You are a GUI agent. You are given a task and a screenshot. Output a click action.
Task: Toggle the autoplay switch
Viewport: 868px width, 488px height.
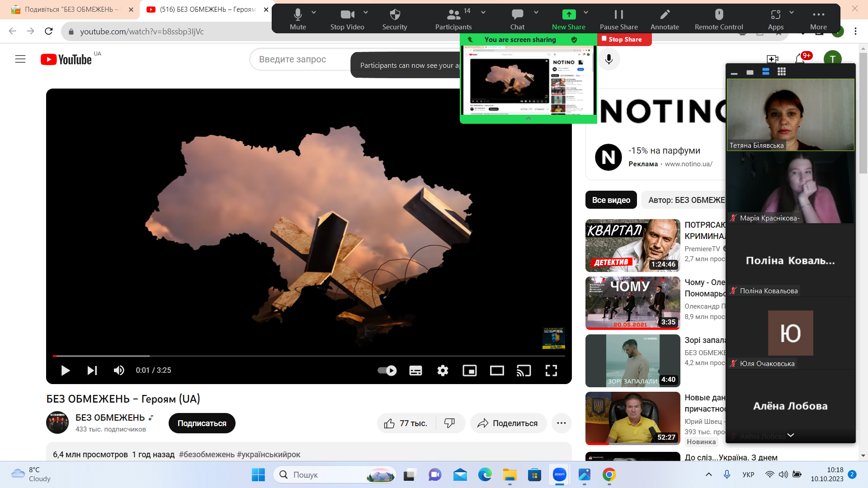coord(387,371)
